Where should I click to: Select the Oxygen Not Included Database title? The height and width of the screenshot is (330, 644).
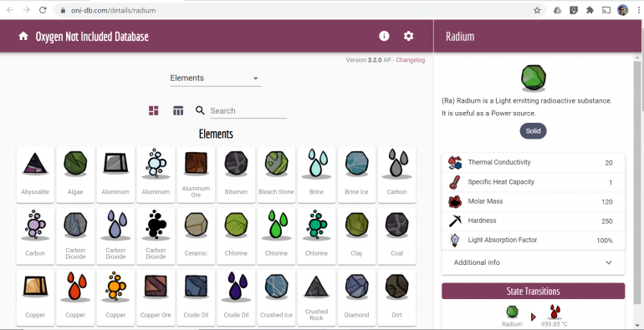tap(92, 37)
